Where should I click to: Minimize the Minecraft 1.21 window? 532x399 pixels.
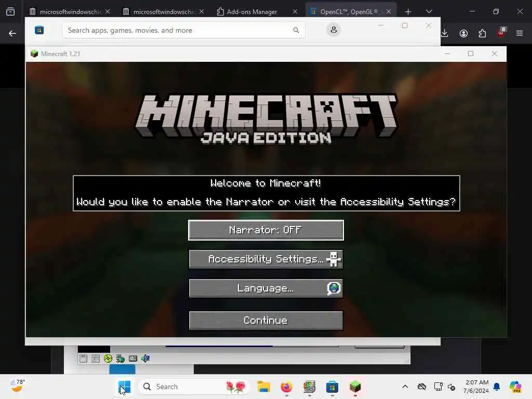point(447,54)
